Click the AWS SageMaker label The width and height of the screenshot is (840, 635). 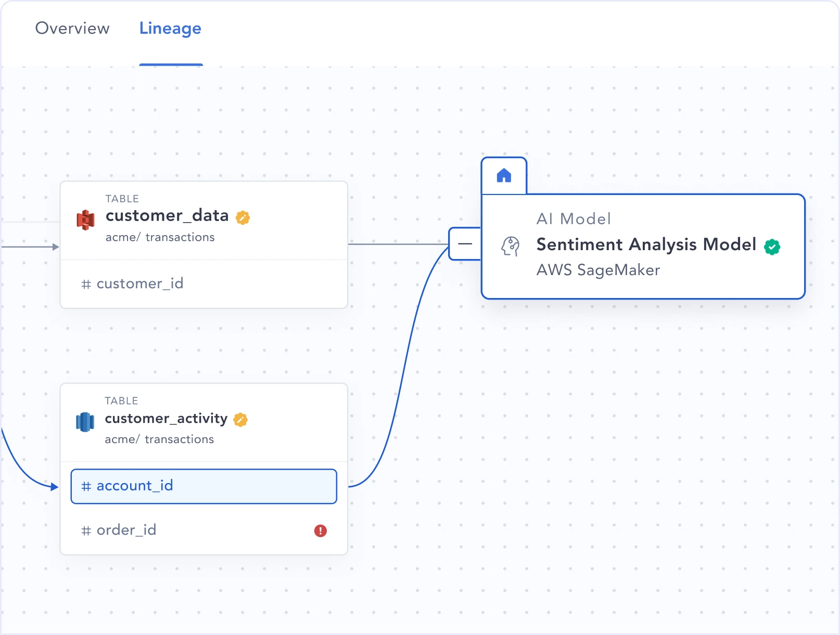(x=598, y=270)
